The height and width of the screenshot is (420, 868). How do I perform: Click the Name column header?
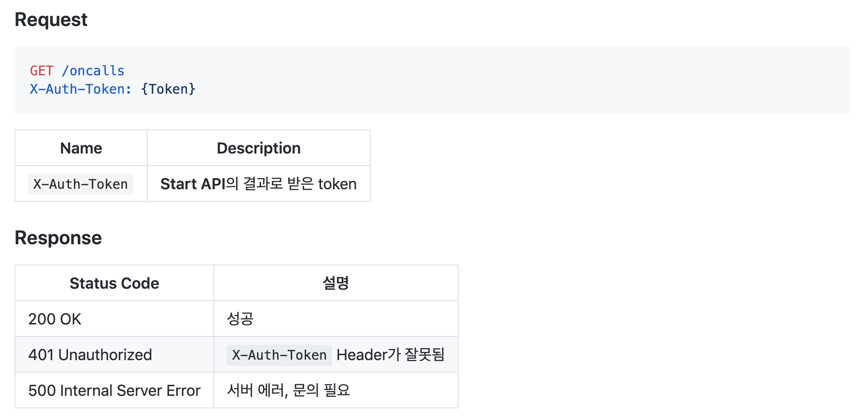coord(81,148)
